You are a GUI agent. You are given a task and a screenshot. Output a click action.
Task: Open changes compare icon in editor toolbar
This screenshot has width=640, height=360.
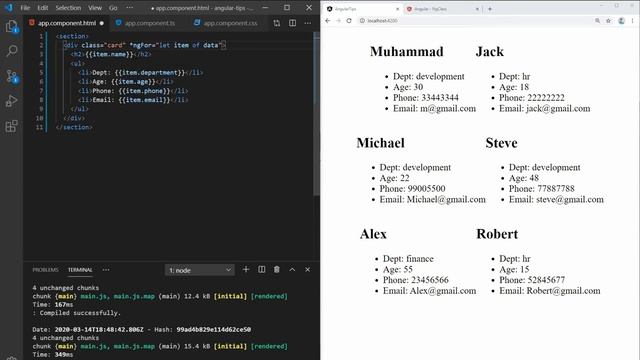[277, 23]
